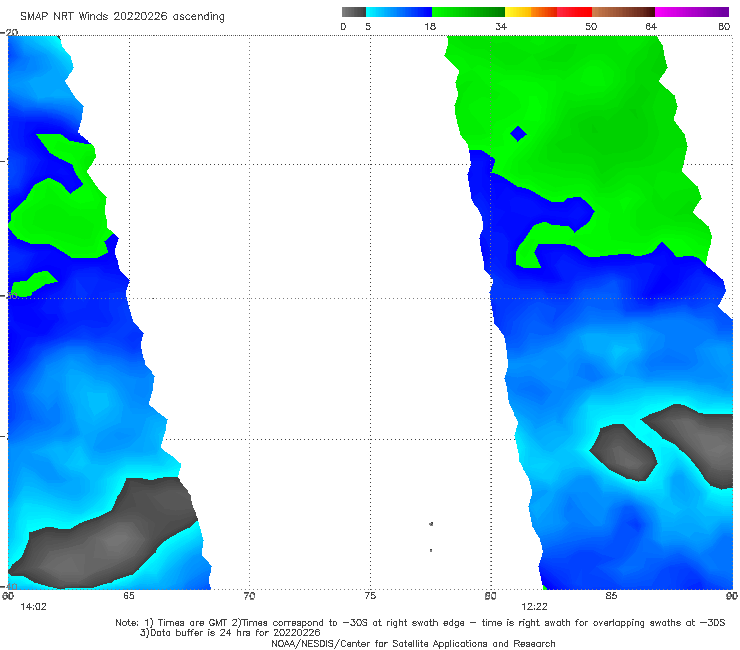
Task: Click the NOAA/NESDIS credit line
Action: click(x=413, y=643)
